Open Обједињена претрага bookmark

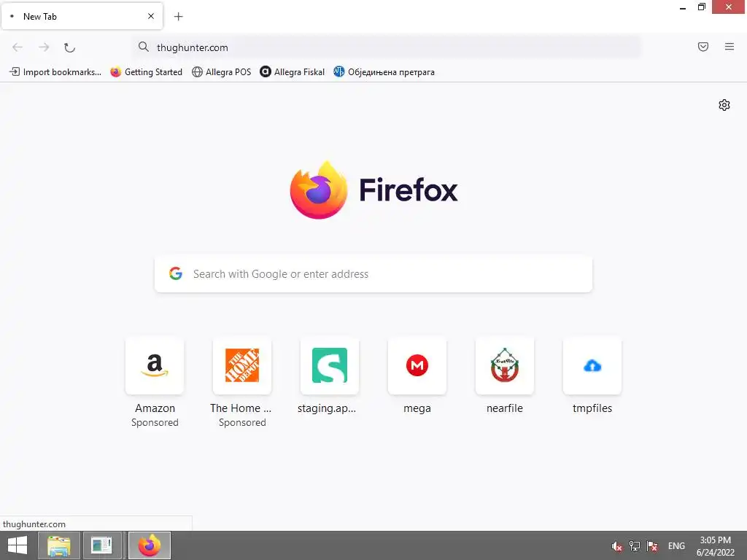[x=384, y=72]
